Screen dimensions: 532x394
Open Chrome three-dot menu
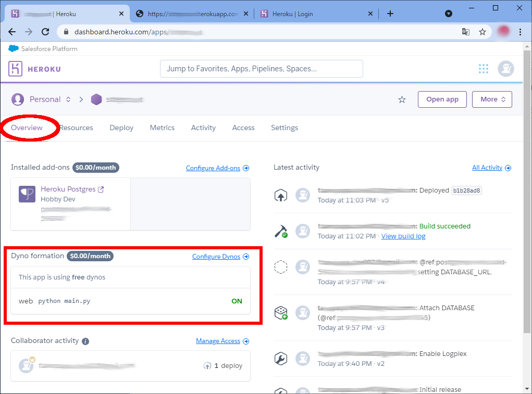tap(520, 32)
